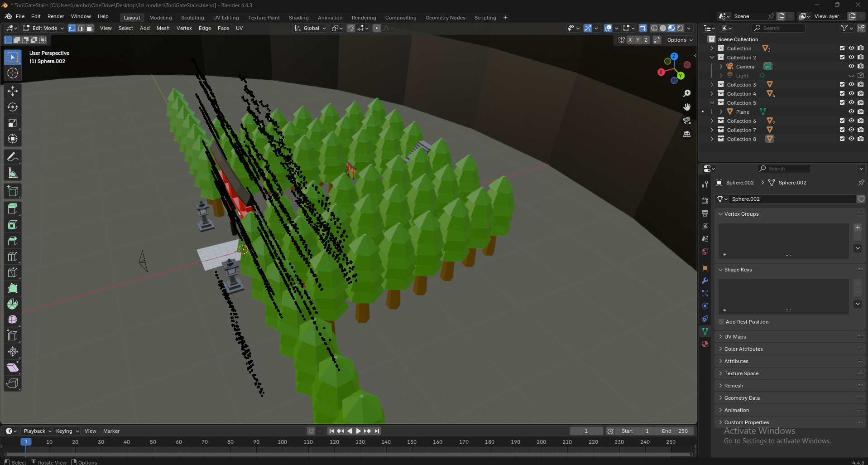Select the Loop Cut tool

click(13, 257)
